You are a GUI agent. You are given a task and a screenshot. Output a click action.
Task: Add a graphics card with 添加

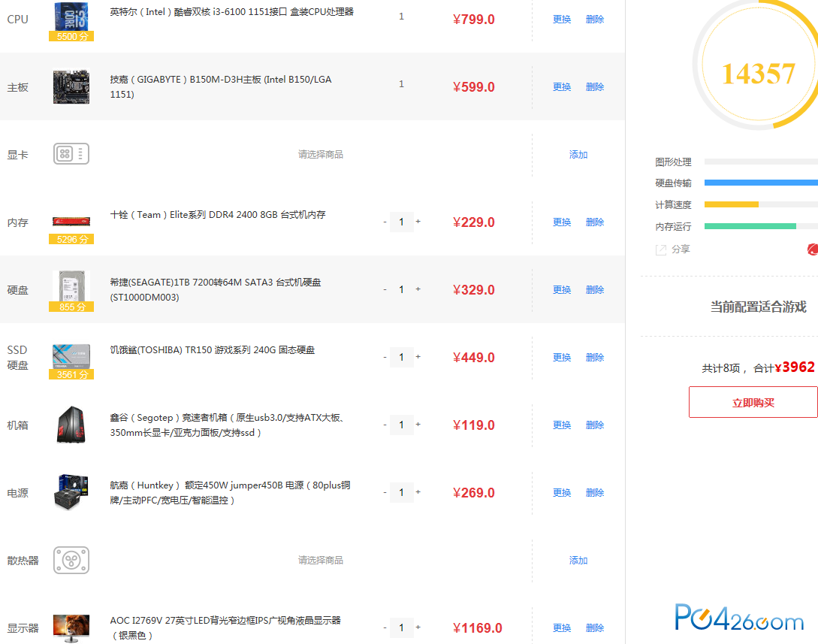click(578, 155)
